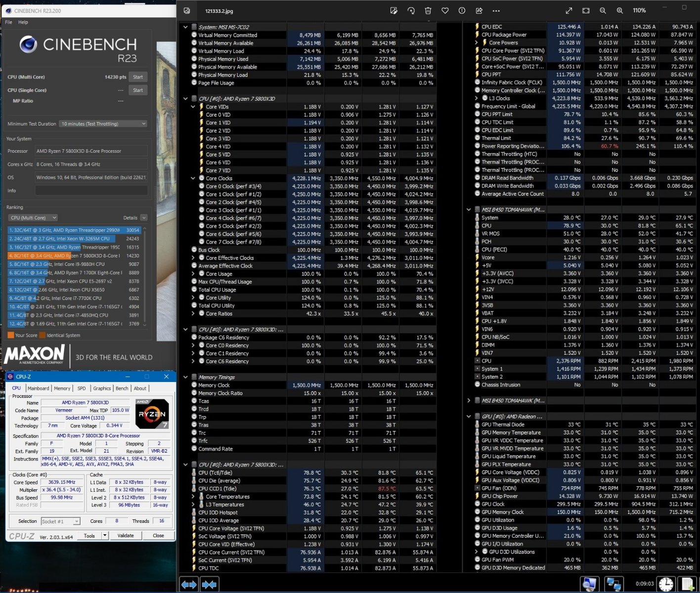Click the HWiNFO expand-columns double arrow button
Screen dimensions: 700x593
(189, 585)
